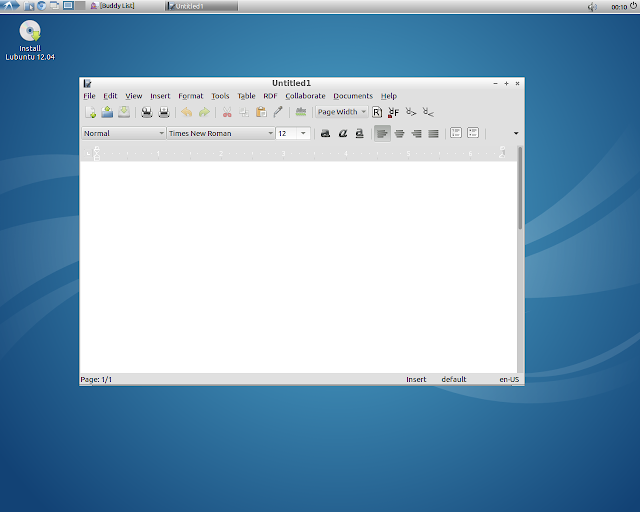Toggle italic formatting

342,133
